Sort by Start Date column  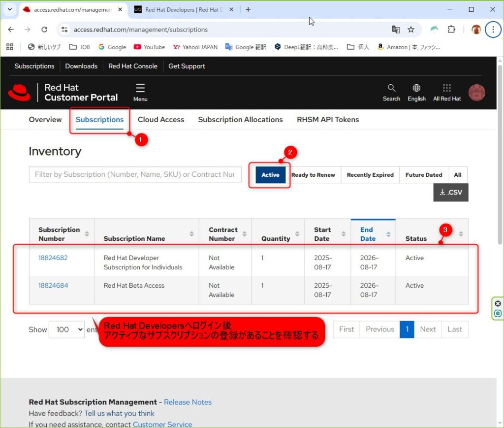(x=344, y=234)
